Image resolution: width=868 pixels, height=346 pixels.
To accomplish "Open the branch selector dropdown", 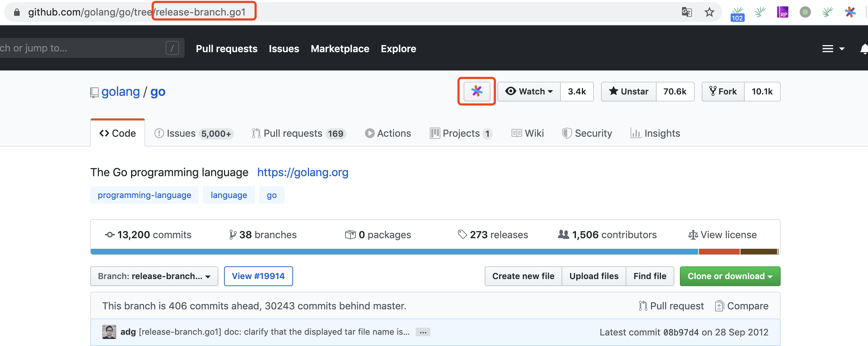I will tap(154, 276).
